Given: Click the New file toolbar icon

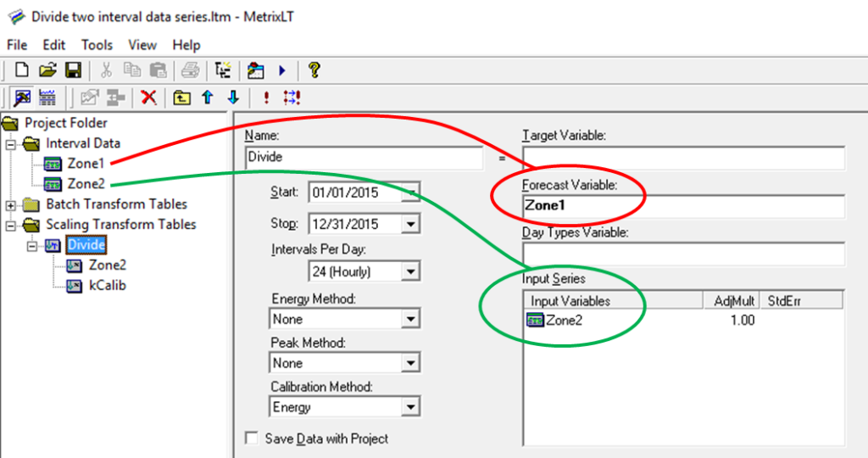Looking at the screenshot, I should [22, 70].
